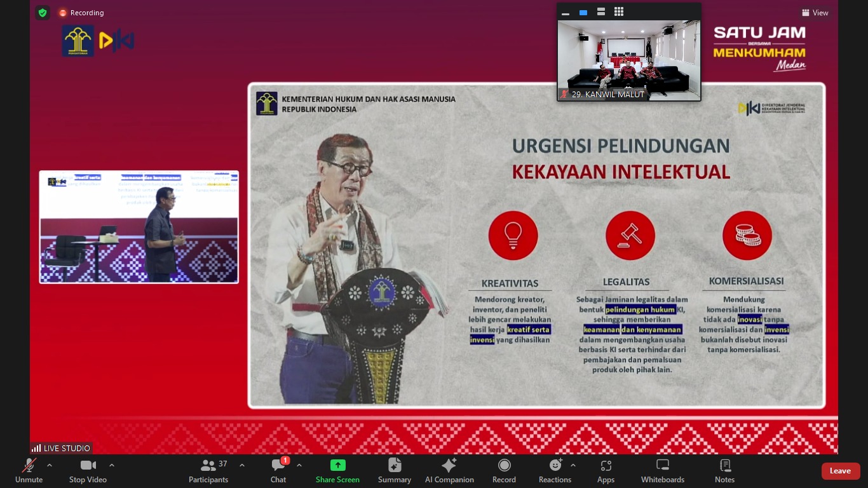The image size is (868, 488).
Task: Click highlighted text 'pelindungan hukum'
Action: [x=641, y=309]
